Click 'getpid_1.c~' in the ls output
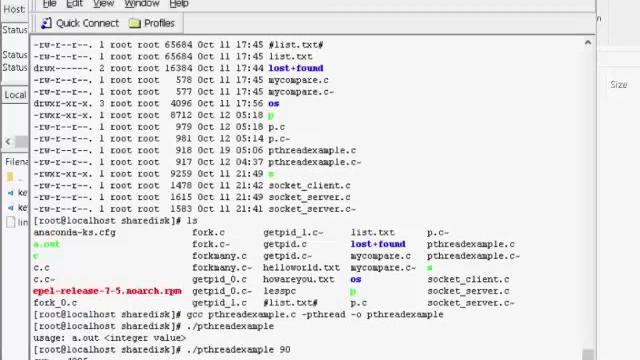 point(293,233)
